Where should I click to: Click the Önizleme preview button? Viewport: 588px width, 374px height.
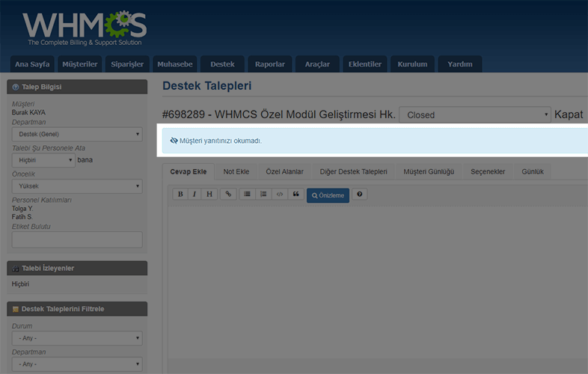click(x=328, y=195)
